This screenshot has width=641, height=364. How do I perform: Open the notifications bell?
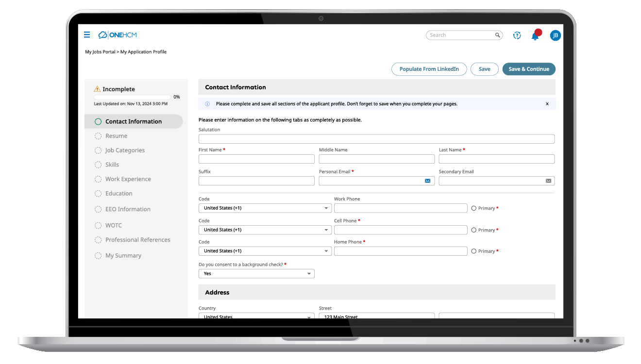pos(535,36)
